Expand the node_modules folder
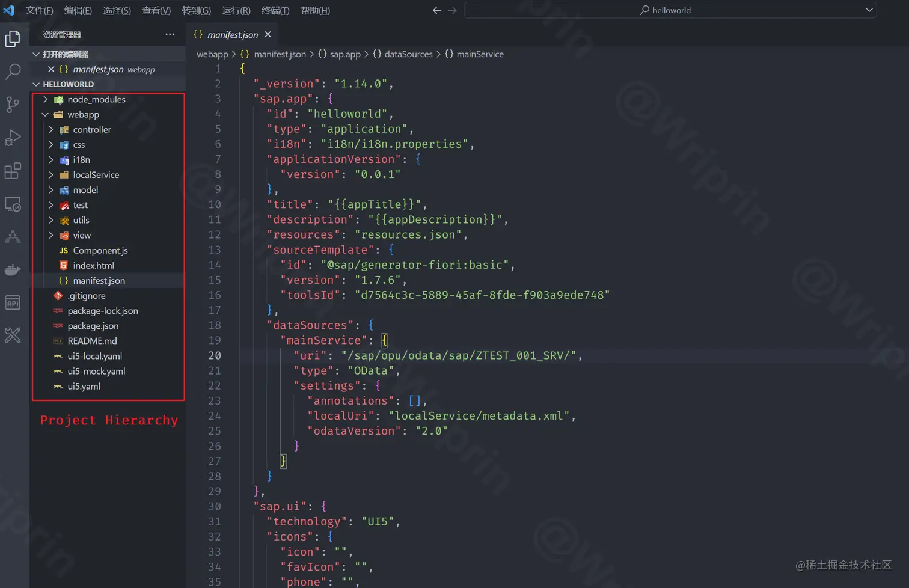This screenshot has height=588, width=909. point(51,99)
